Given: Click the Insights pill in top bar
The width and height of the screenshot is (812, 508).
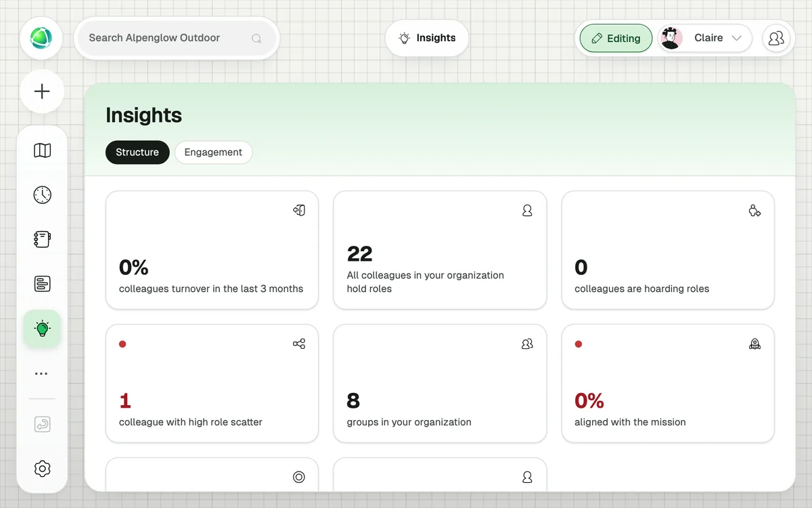Looking at the screenshot, I should click(427, 38).
